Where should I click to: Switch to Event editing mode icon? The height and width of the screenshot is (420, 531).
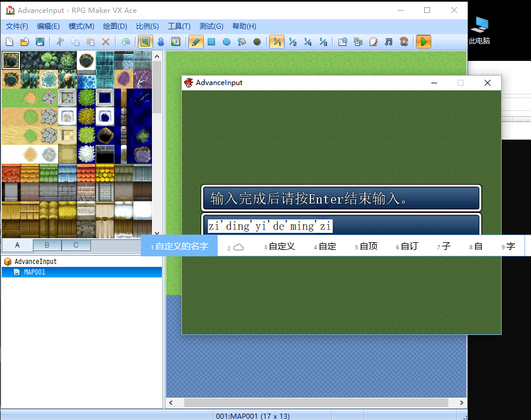161,42
